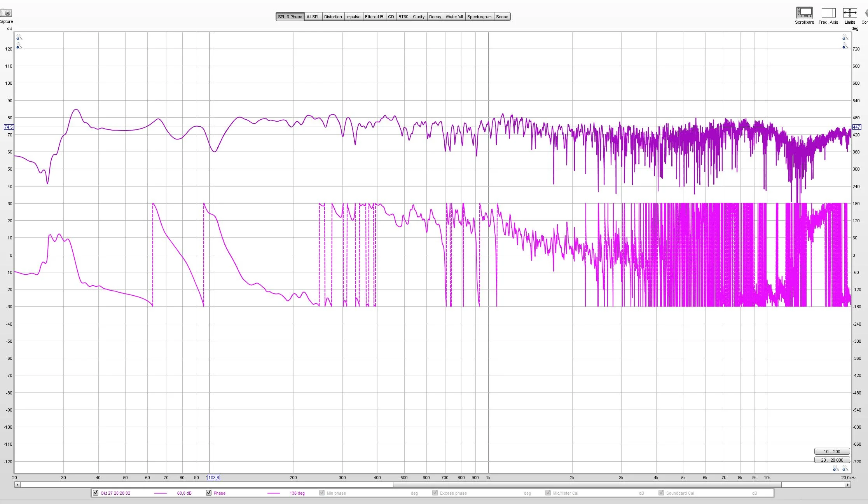This screenshot has width=868, height=504.
Task: Open the graph Limits icon
Action: 850,13
